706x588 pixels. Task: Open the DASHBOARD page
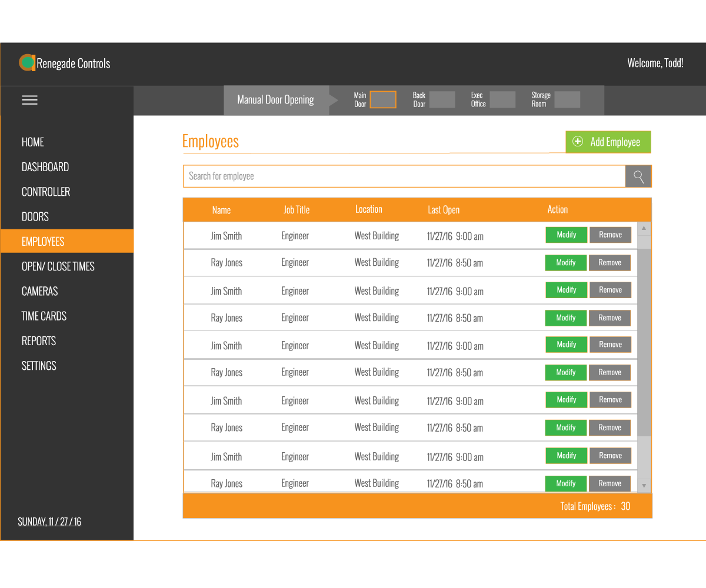click(45, 166)
